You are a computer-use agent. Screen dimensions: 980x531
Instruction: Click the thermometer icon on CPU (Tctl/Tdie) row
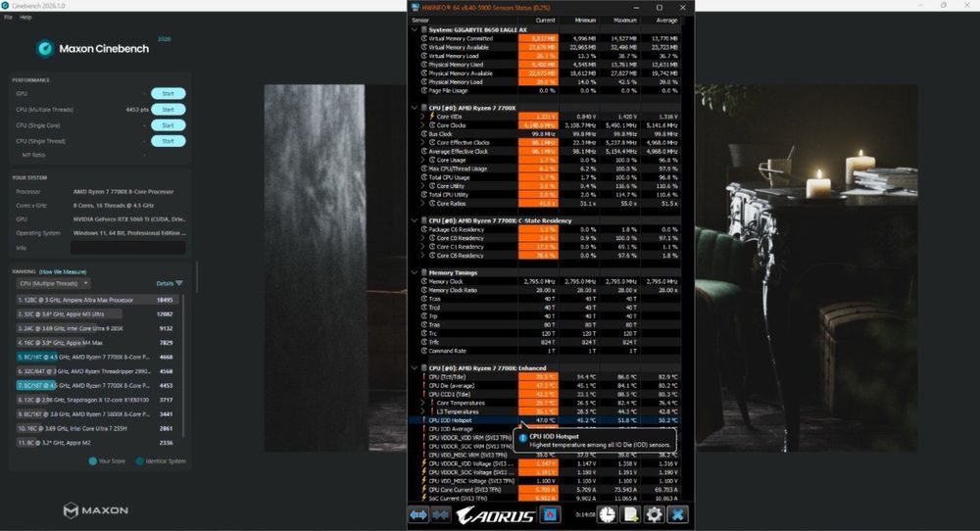424,377
